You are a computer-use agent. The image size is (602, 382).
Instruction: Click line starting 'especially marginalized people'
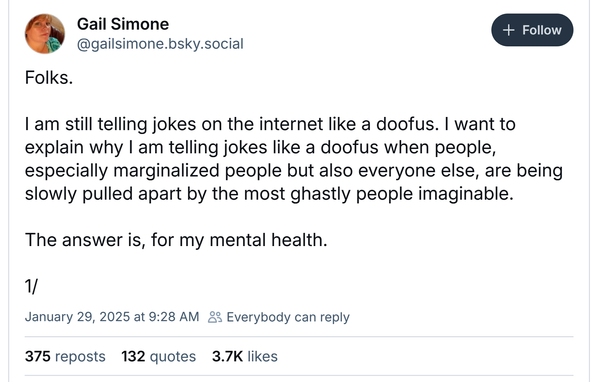pyautogui.click(x=294, y=170)
